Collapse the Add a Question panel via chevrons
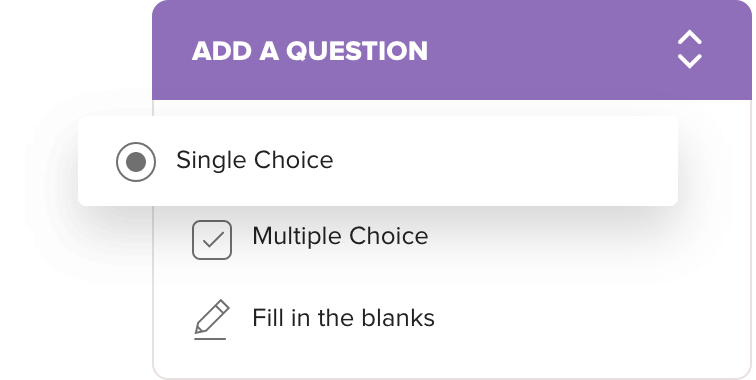 [x=689, y=50]
